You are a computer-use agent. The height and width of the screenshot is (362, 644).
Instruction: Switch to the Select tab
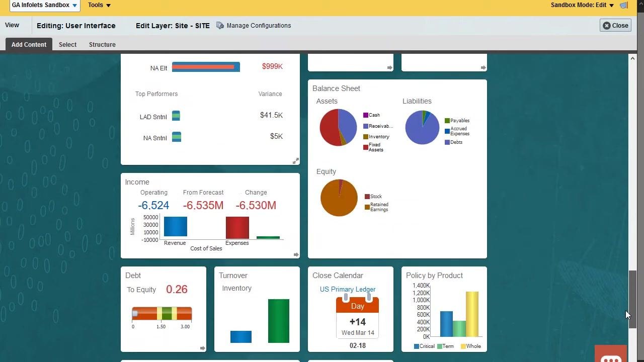pyautogui.click(x=67, y=45)
